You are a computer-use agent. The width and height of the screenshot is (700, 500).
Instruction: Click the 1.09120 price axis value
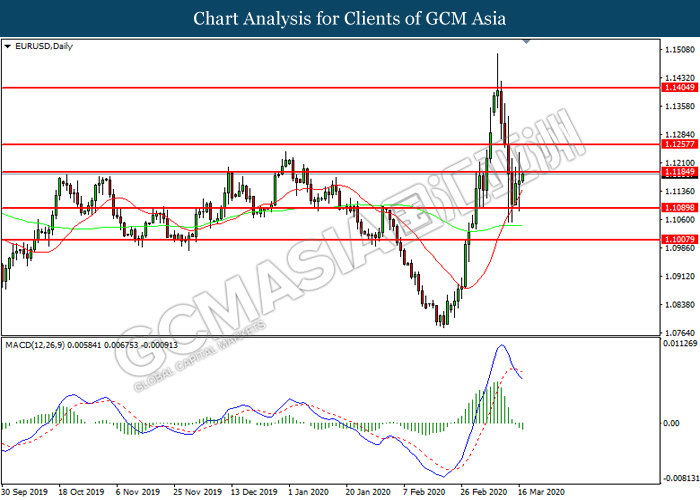(680, 276)
